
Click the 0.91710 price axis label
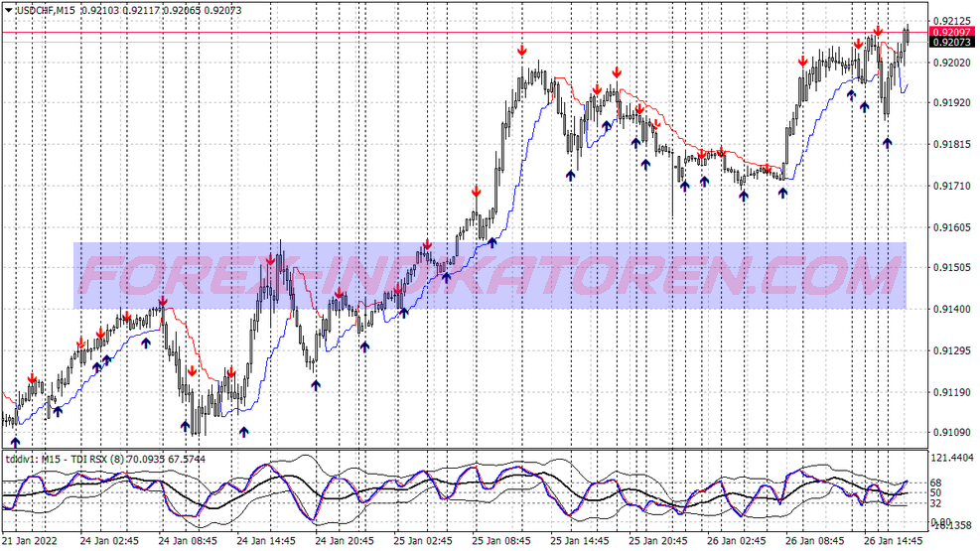(x=952, y=186)
